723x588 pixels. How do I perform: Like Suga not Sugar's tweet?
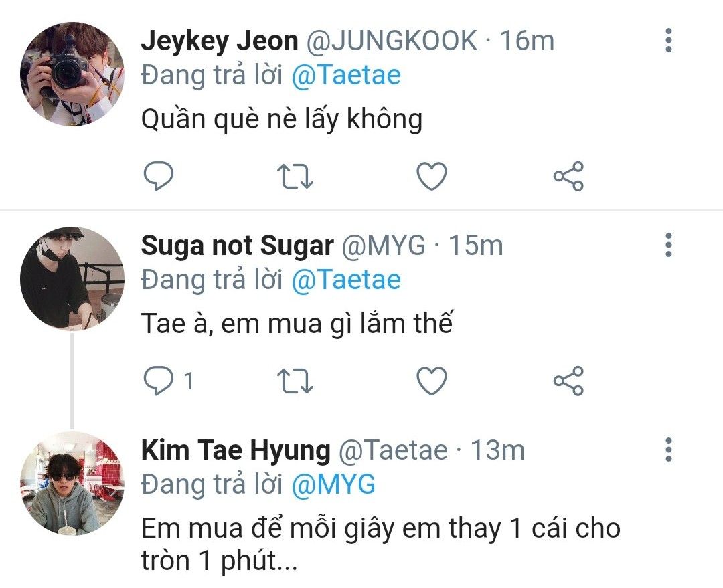(x=432, y=381)
